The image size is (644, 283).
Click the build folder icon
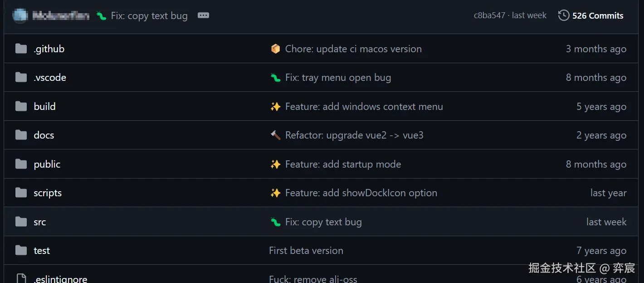(x=21, y=106)
